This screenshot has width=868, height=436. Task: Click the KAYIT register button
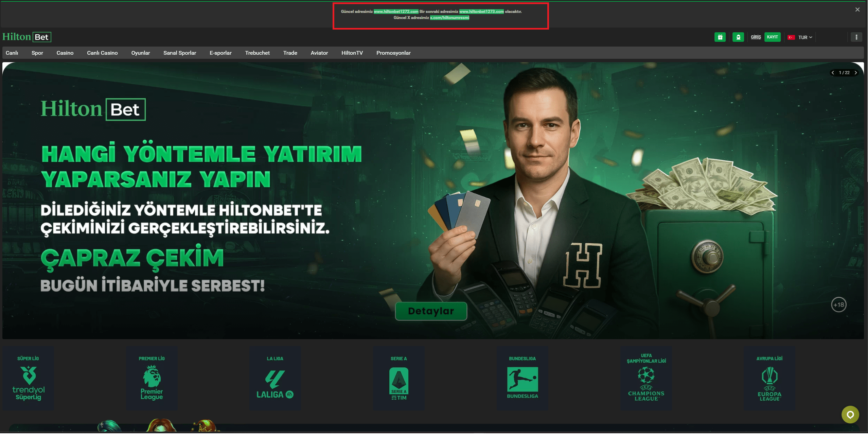point(772,37)
